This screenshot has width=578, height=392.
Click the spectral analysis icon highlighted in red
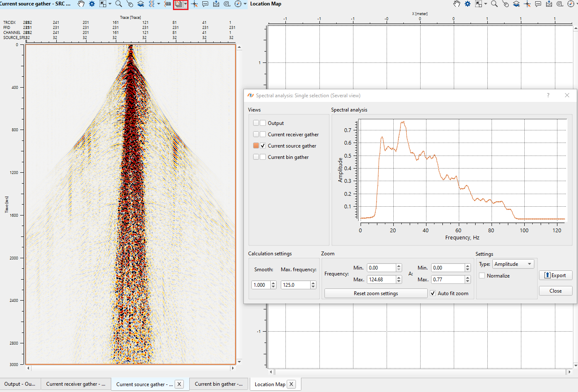coord(178,4)
